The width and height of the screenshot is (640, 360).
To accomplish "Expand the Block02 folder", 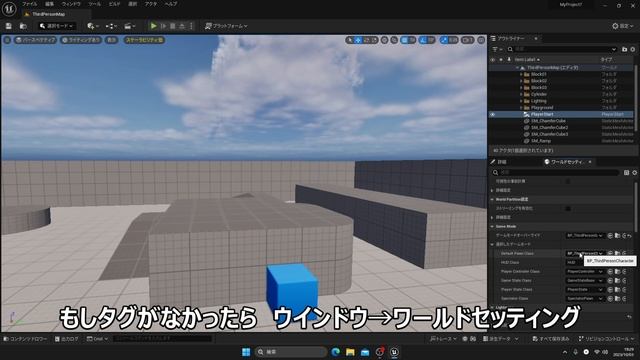I will (521, 81).
